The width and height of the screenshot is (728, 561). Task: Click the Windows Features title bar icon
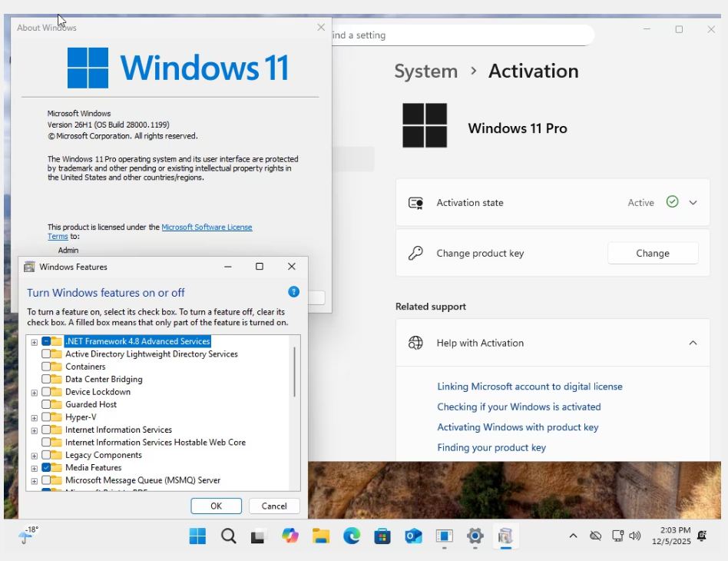pyautogui.click(x=29, y=267)
